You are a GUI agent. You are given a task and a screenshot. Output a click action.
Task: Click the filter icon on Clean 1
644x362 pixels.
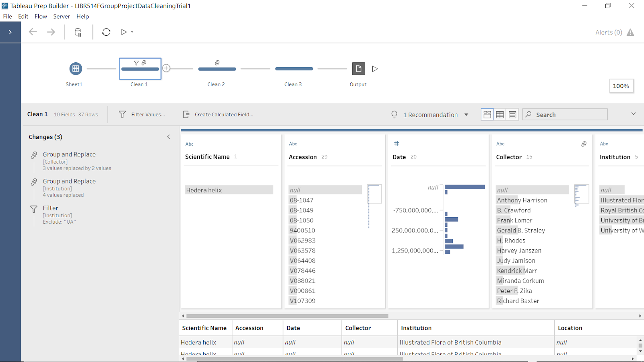(x=136, y=63)
